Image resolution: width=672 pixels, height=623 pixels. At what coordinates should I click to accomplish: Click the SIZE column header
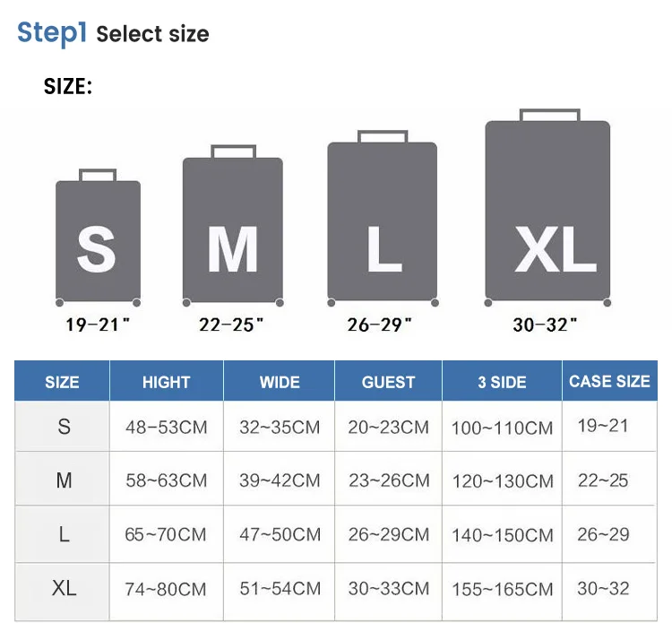(x=62, y=382)
